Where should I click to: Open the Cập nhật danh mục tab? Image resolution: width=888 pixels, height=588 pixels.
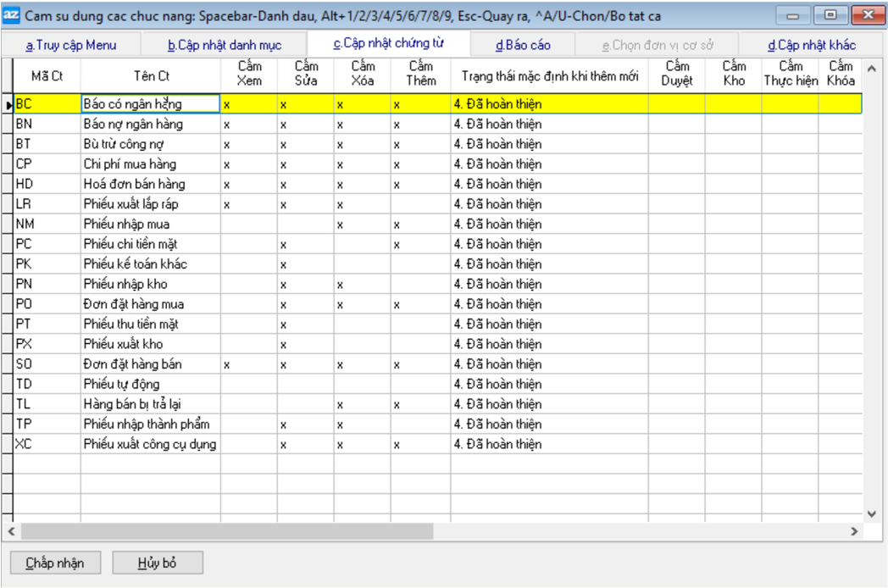point(225,45)
